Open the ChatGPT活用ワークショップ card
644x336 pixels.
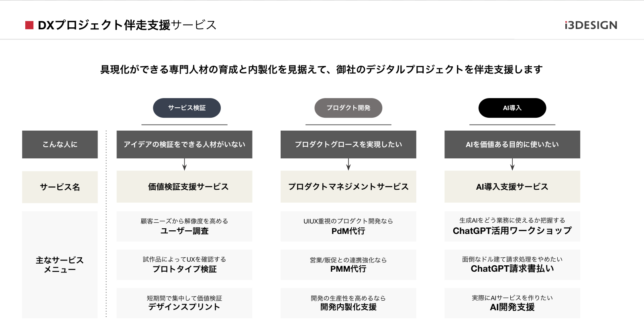tap(512, 226)
